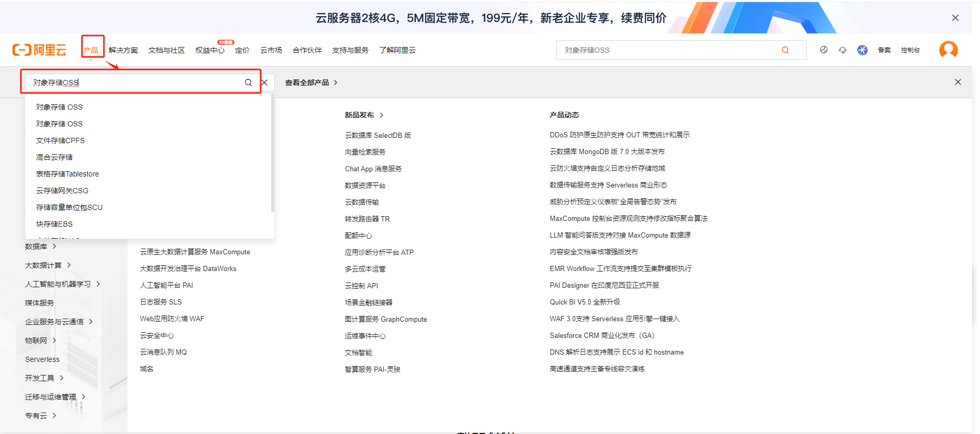The height and width of the screenshot is (434, 980).
Task: Expand the 数据库 category
Action: click(x=40, y=247)
